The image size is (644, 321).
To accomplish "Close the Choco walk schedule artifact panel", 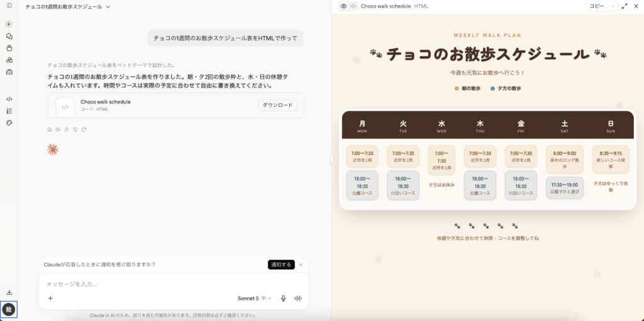I will click(636, 6).
